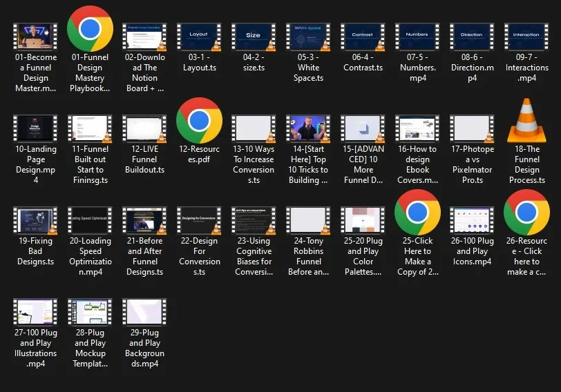The height and width of the screenshot is (392, 561).
Task: Select the 05-3 - White Space.ts thumbnail
Action: pos(308,36)
